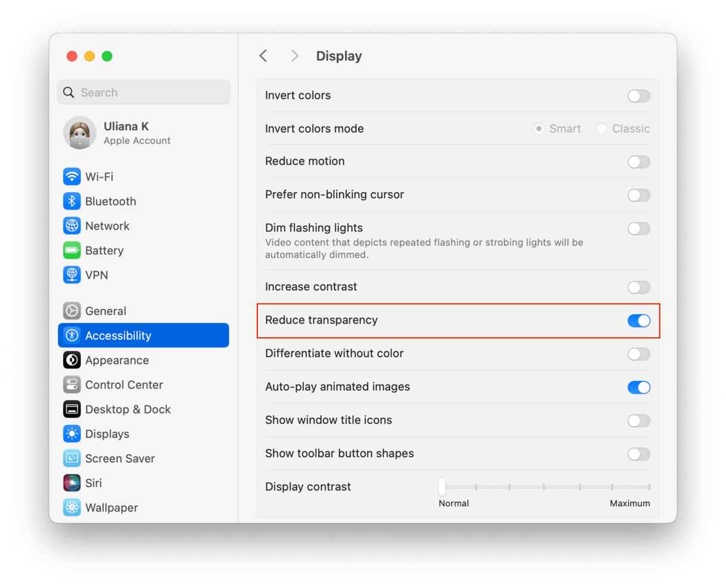Image resolution: width=726 pixels, height=588 pixels.
Task: Open Desktop & Dock settings icon
Action: [x=72, y=409]
